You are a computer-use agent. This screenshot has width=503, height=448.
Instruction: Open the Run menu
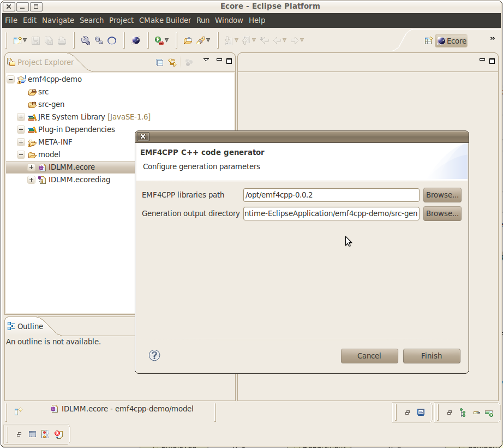[x=203, y=20]
